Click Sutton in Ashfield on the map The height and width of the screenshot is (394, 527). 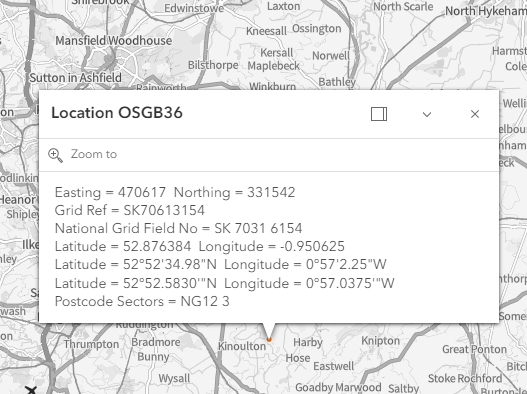pos(76,78)
